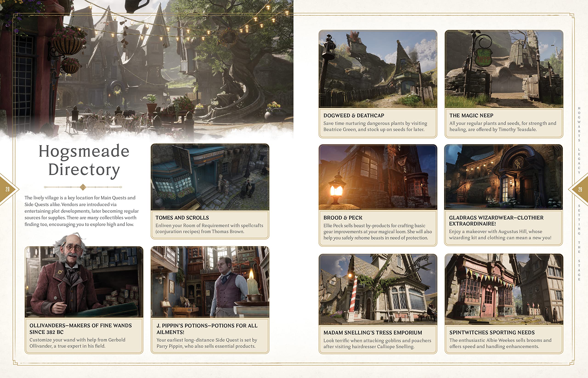Click description mentioning hairdresser Calliope Snelling

coord(377,343)
